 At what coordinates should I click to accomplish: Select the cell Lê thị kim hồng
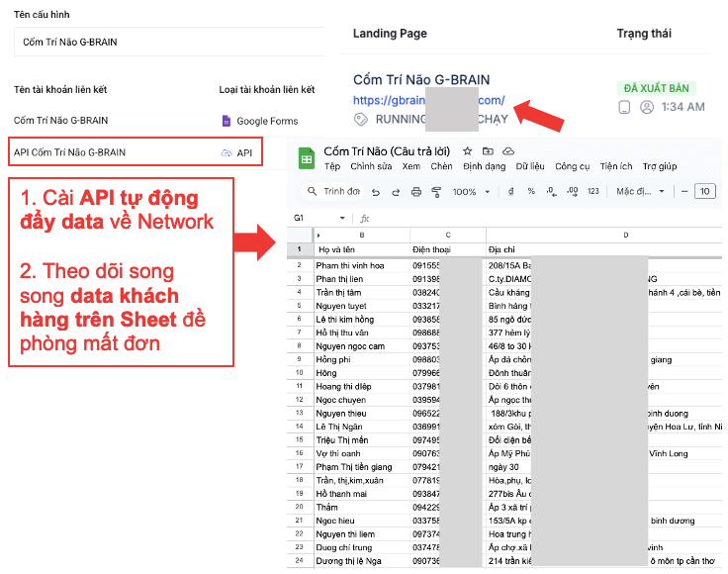coord(362,320)
